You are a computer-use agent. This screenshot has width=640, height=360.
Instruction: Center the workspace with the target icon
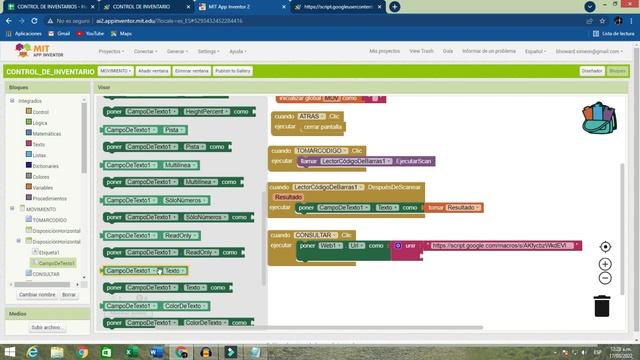[605, 247]
